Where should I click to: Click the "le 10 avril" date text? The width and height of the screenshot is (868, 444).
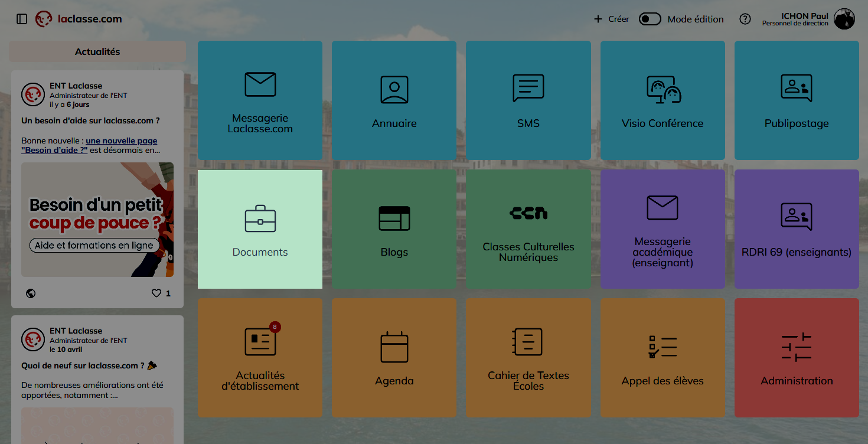click(x=67, y=350)
